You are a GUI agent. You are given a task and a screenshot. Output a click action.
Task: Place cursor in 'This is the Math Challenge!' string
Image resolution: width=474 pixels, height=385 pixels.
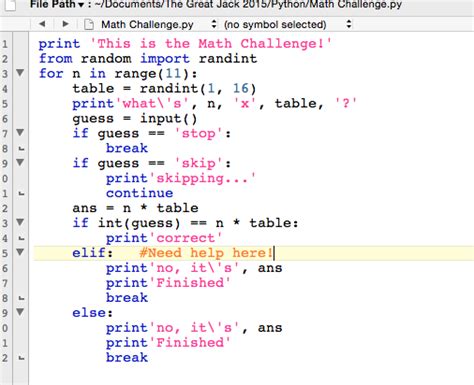click(x=210, y=44)
